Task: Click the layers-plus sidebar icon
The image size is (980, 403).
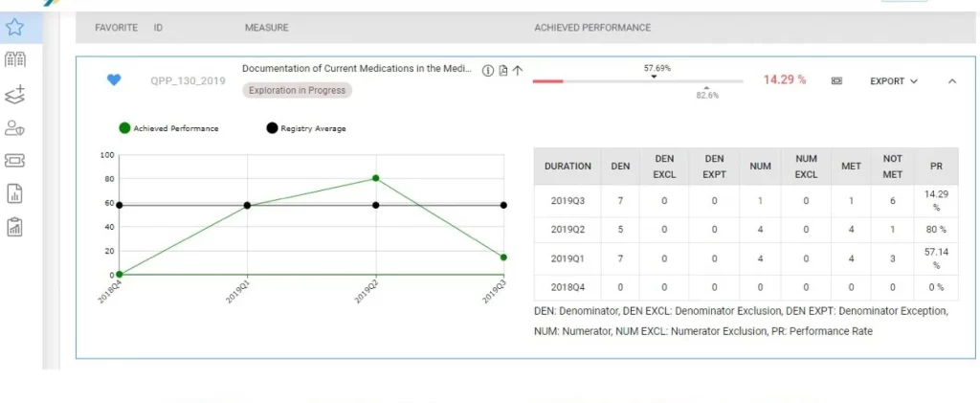Action: tap(14, 94)
